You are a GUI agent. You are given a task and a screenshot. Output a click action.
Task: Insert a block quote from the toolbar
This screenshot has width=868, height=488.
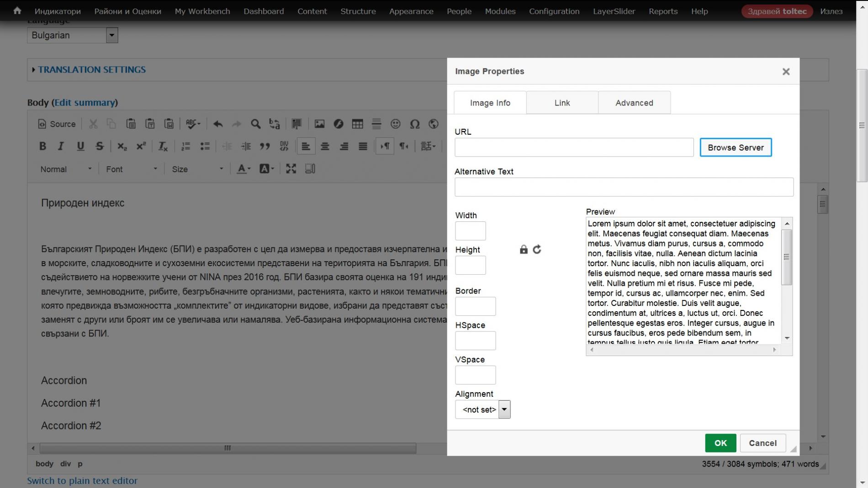pyautogui.click(x=265, y=146)
